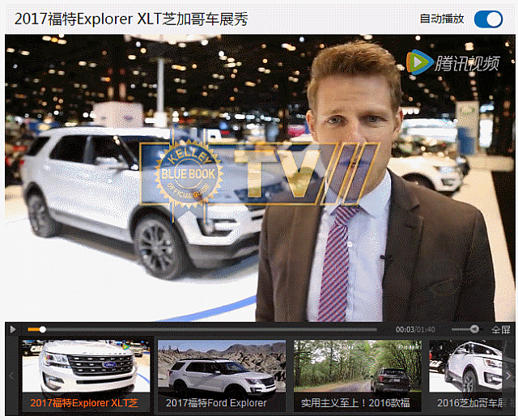Click the caption 2017福特Explorer XLT芝 in orange
Viewport: 518px width, 420px height.
[x=84, y=403]
